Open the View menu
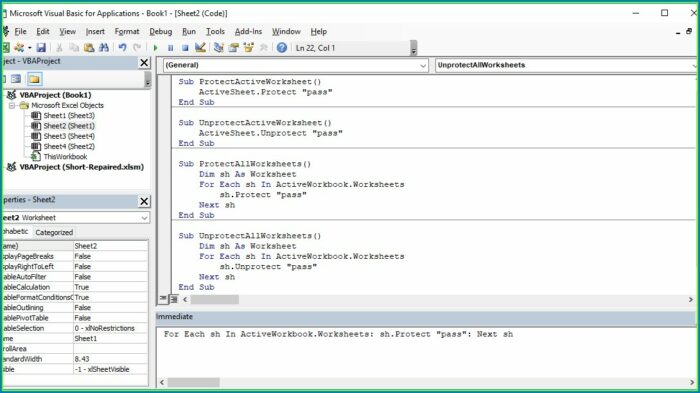 [x=67, y=31]
